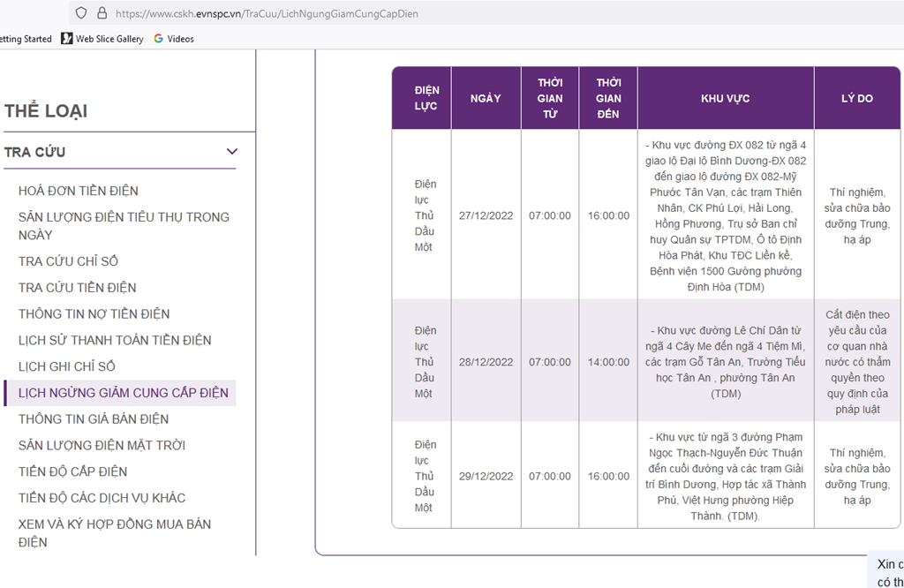Viewport: 904px width, 588px height.
Task: Click the TRA CỨU section heading
Action: pos(34,152)
